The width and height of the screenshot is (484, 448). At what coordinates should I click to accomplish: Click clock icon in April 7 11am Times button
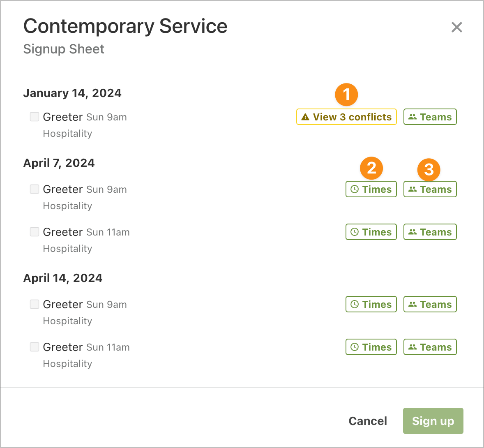tap(355, 232)
